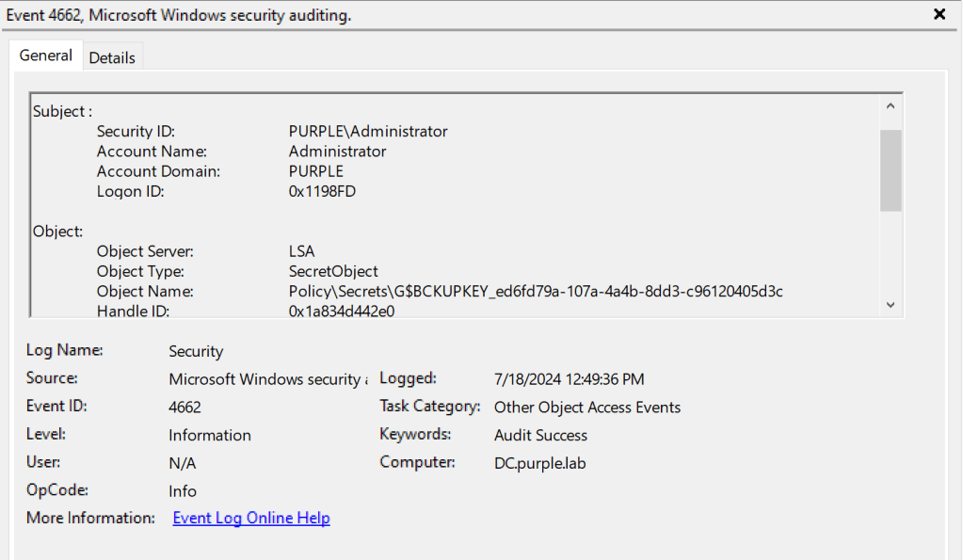This screenshot has width=963, height=560.
Task: Switch to the Details tab
Action: 112,56
